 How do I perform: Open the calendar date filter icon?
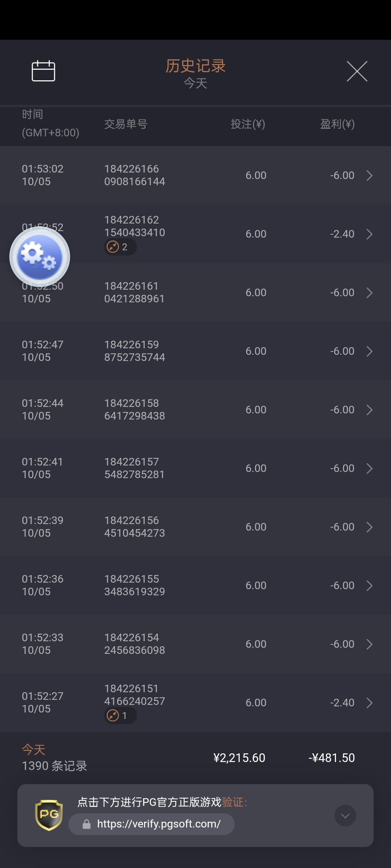tap(43, 71)
